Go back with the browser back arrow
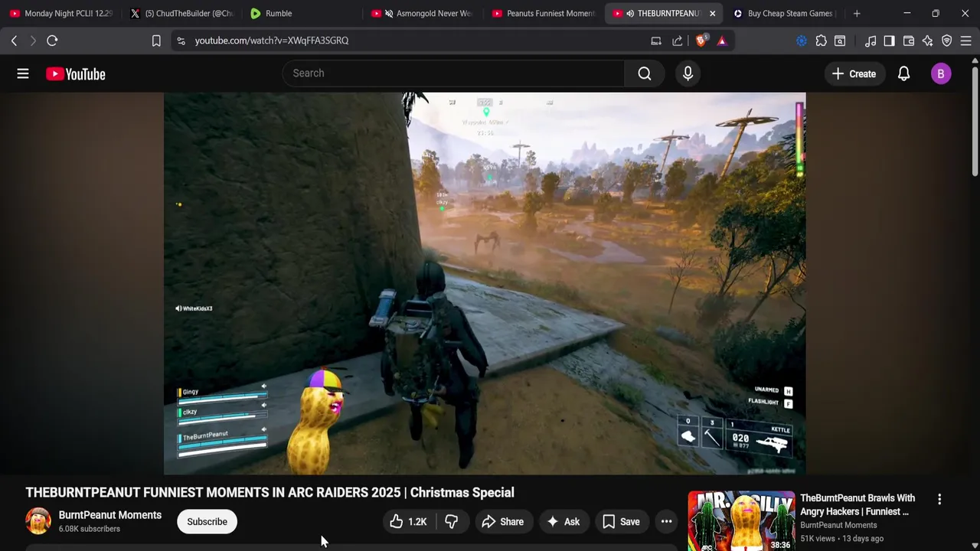 point(14,41)
